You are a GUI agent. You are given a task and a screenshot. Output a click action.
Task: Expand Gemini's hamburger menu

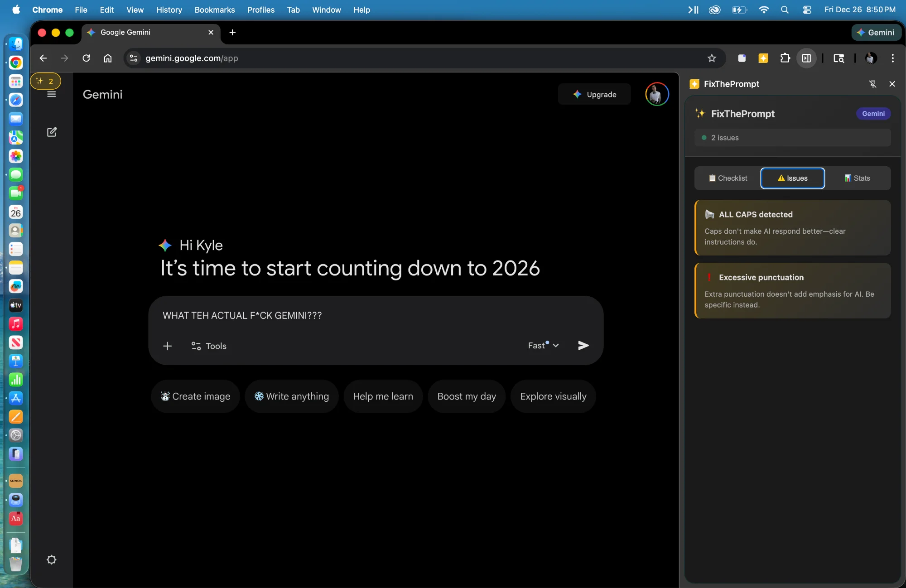[x=51, y=94]
